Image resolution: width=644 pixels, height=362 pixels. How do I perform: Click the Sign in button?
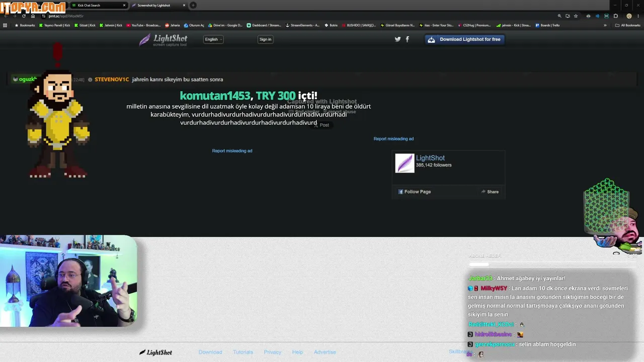pyautogui.click(x=265, y=39)
